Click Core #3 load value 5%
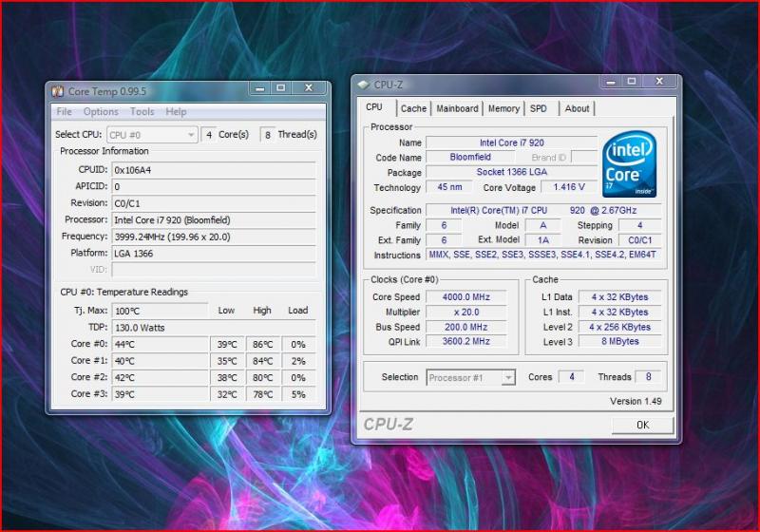 (298, 394)
